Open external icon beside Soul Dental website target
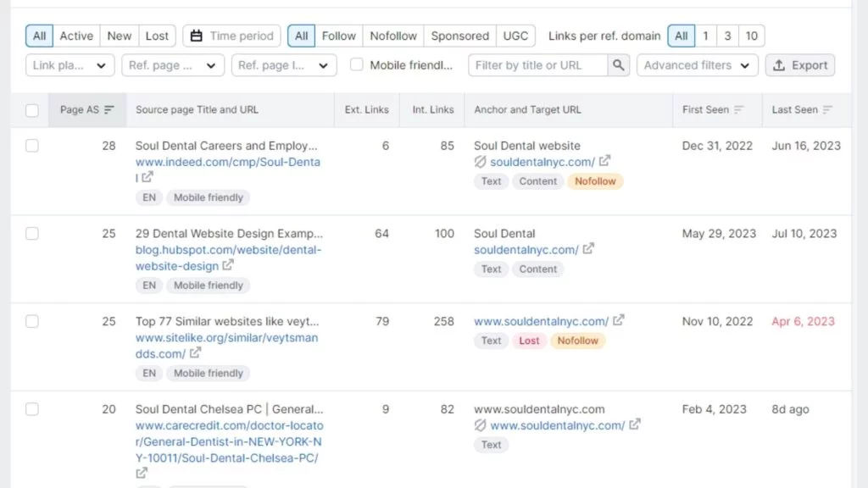 604,160
